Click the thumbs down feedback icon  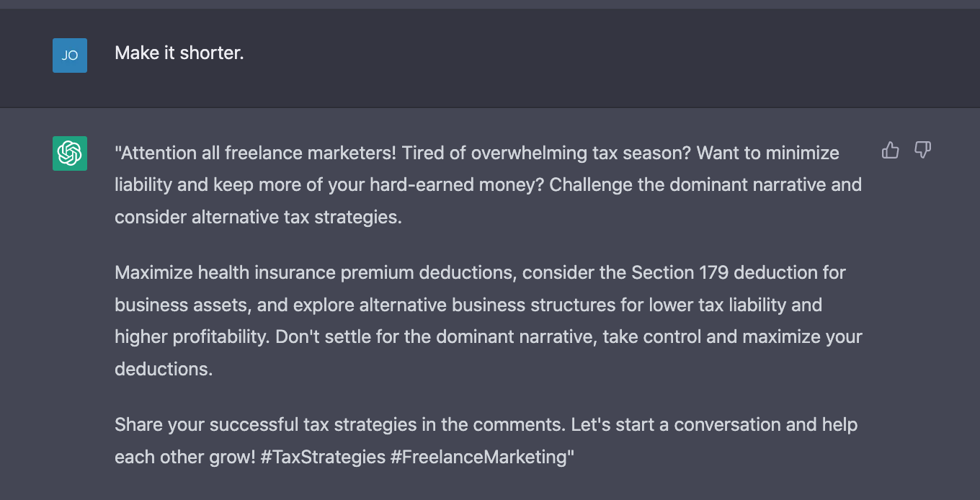tap(922, 151)
